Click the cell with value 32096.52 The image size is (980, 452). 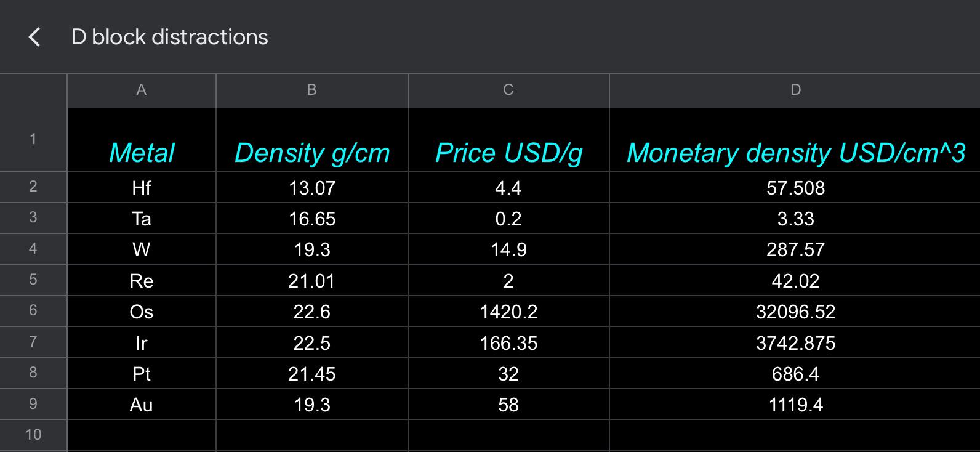(795, 312)
